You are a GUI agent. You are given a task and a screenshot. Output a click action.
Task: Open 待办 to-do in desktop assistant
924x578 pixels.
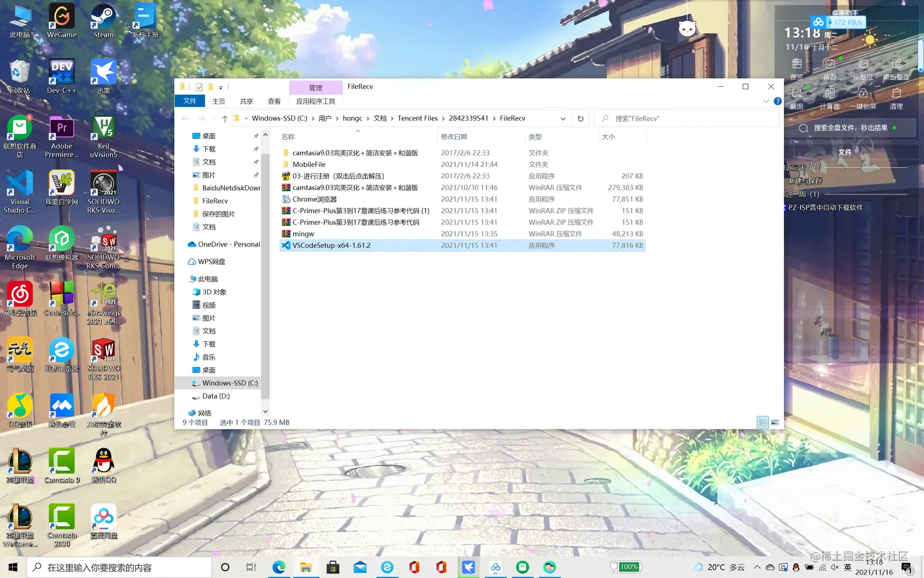(x=829, y=69)
